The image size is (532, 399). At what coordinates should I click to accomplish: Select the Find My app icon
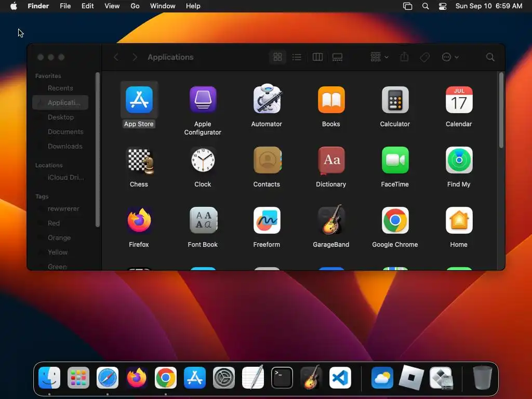[x=459, y=160]
